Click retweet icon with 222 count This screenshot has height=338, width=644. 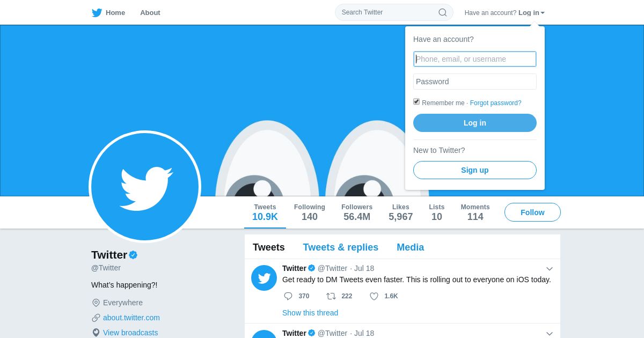[331, 296]
